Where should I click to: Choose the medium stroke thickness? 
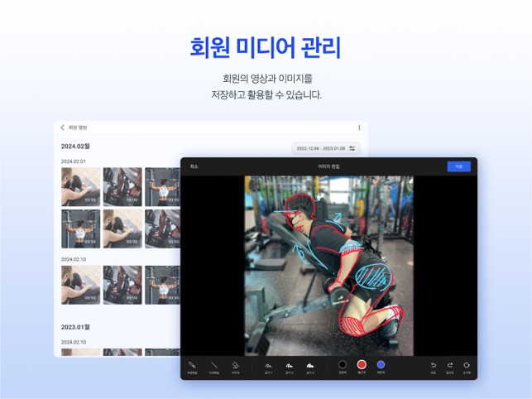(289, 368)
